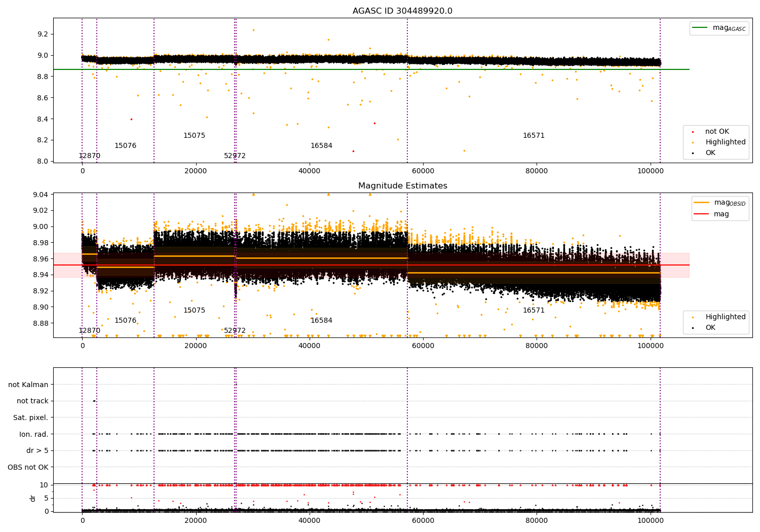760x532 pixels.
Task: Click the 40000 x-tick under middle plot
Action: [x=309, y=346]
